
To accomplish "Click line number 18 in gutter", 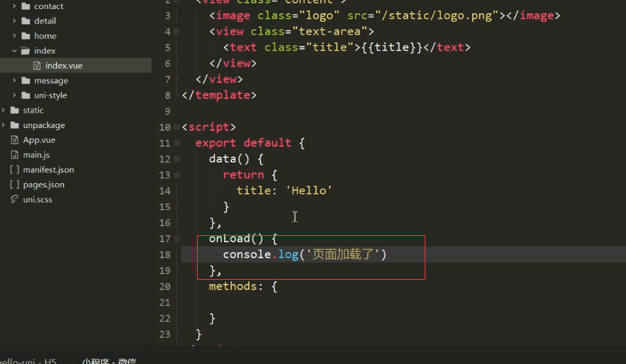I will coord(165,255).
